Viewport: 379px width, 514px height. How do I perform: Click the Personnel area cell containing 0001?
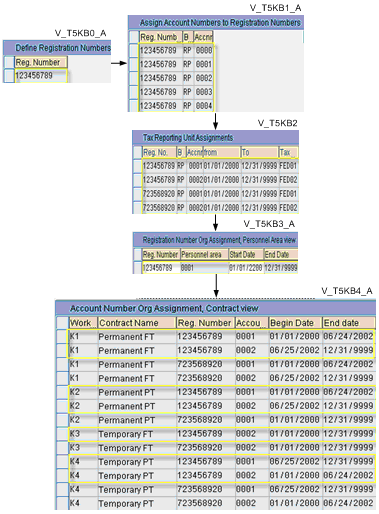tap(205, 268)
